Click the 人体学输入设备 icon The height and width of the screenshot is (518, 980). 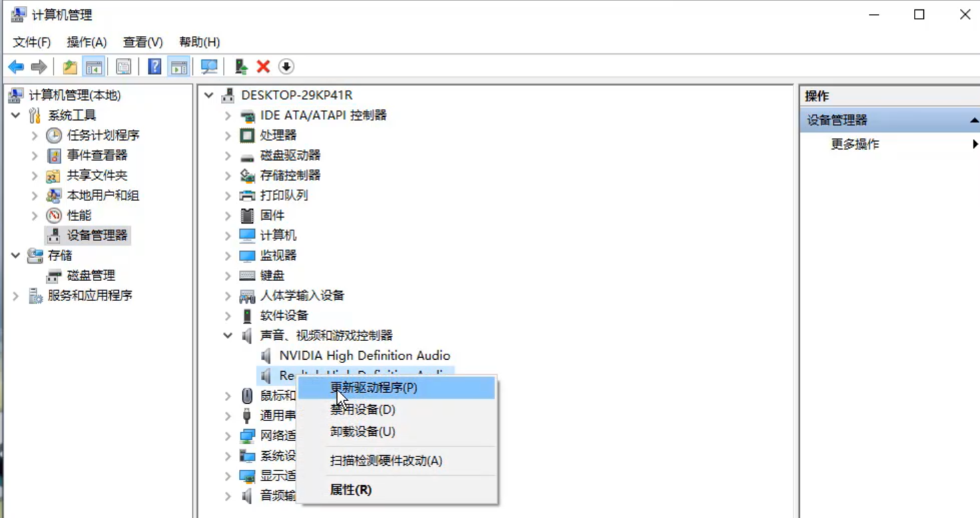click(x=248, y=296)
